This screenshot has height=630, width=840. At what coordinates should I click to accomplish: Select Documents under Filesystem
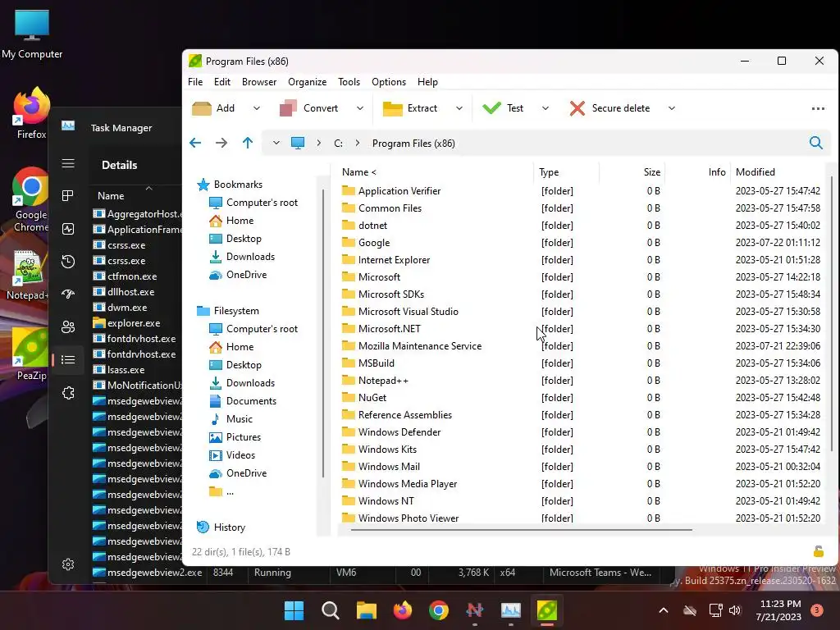(243, 401)
